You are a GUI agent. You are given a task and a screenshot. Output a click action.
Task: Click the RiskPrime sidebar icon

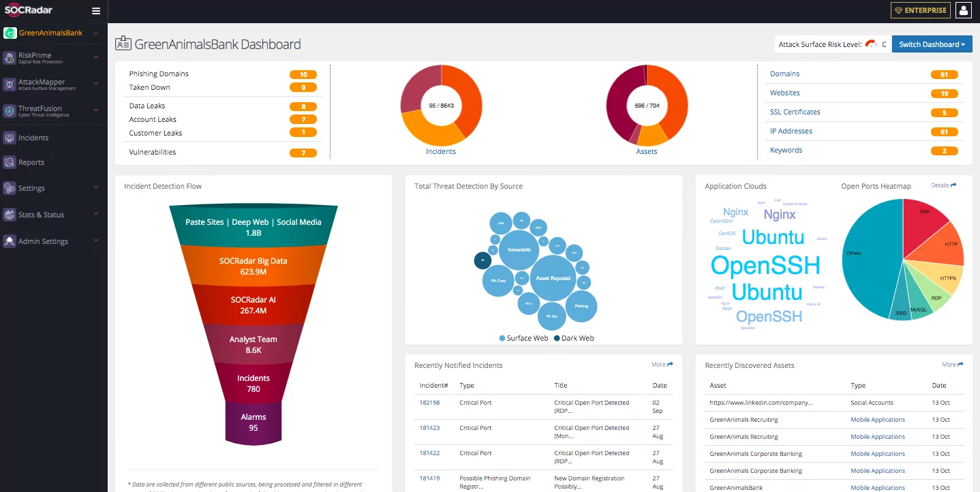[x=10, y=58]
